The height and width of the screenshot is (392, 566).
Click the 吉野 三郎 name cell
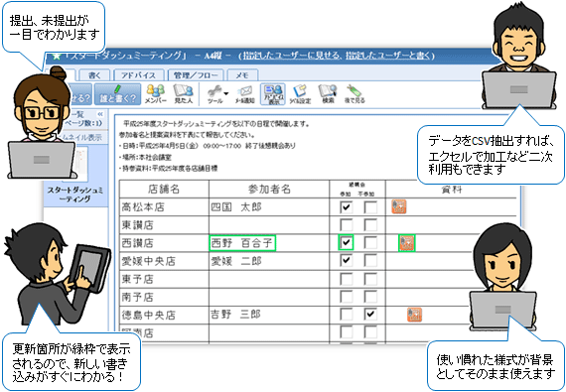click(x=269, y=315)
